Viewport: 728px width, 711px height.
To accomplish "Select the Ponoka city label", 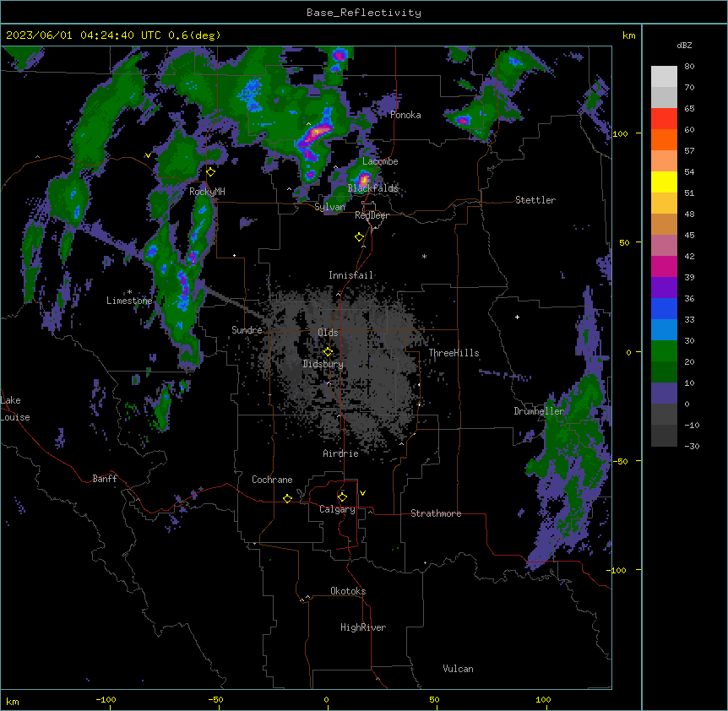I will (405, 115).
